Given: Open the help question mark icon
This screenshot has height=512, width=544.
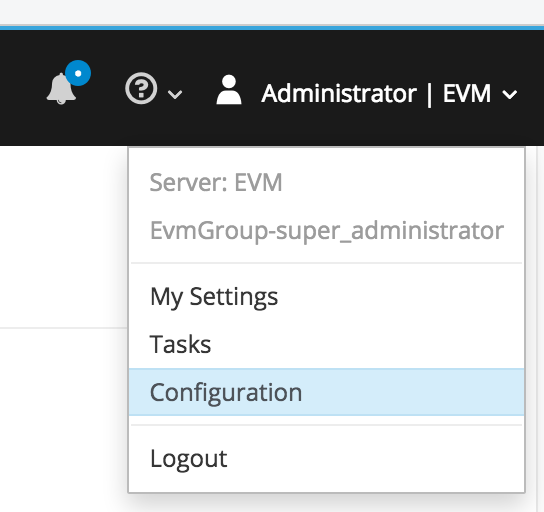Looking at the screenshot, I should click(x=141, y=88).
